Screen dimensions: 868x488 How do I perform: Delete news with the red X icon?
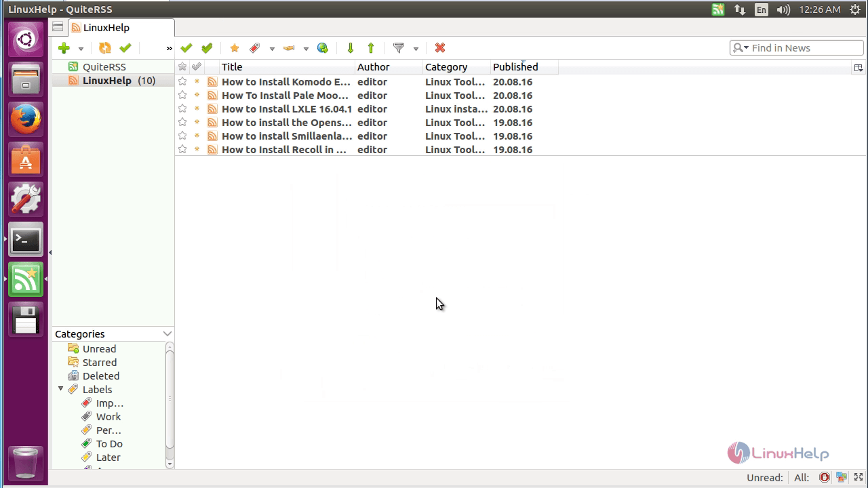click(x=440, y=48)
